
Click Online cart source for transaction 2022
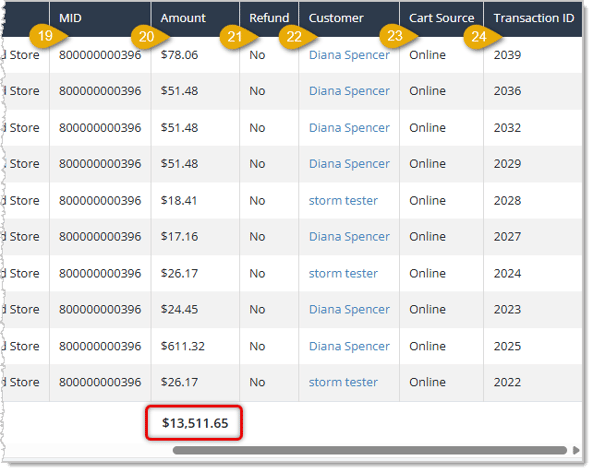pos(427,382)
